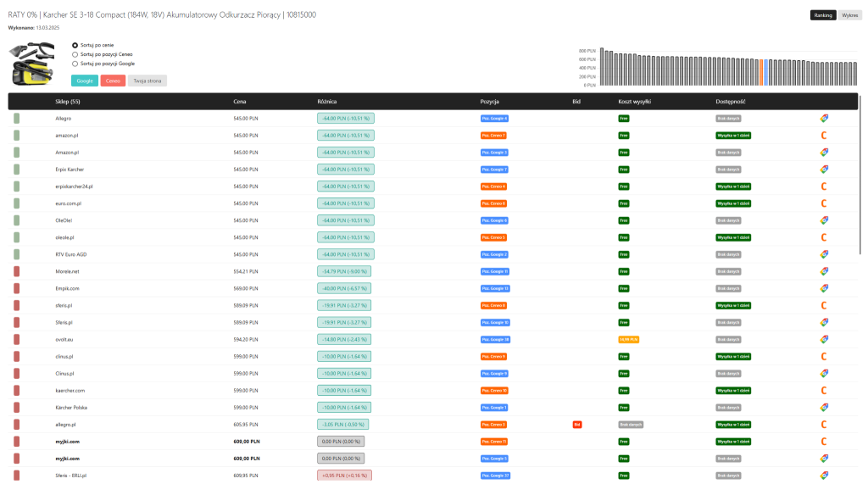Click the RTV Euro AGD shop name

click(71, 255)
